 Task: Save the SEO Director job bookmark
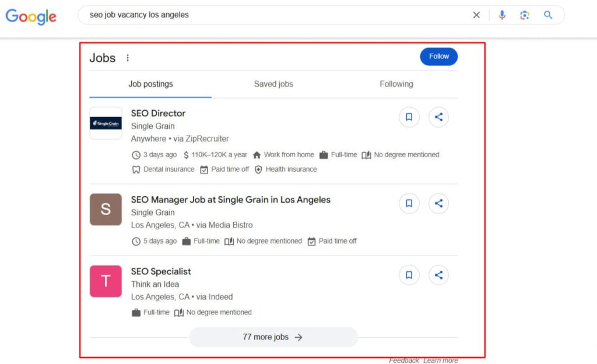409,116
